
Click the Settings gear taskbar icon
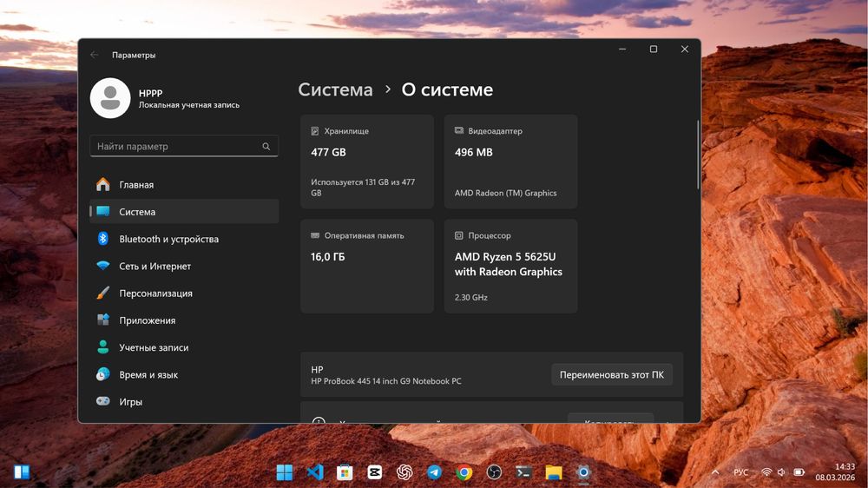point(583,472)
